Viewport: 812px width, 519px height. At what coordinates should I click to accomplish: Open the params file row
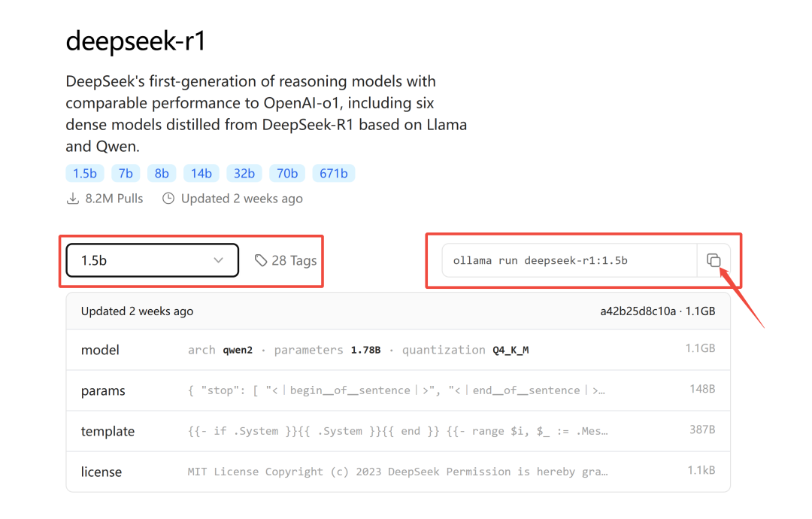click(x=398, y=390)
